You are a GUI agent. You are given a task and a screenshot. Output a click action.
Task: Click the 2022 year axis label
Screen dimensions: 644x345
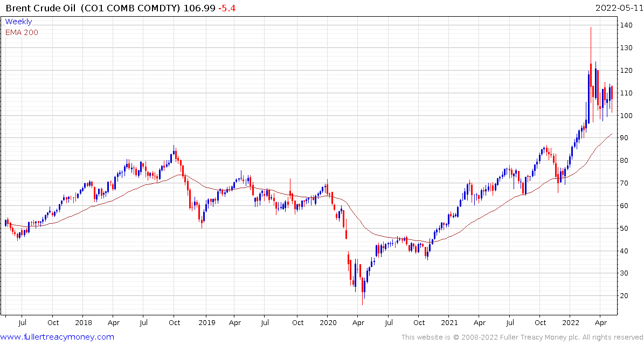click(571, 322)
